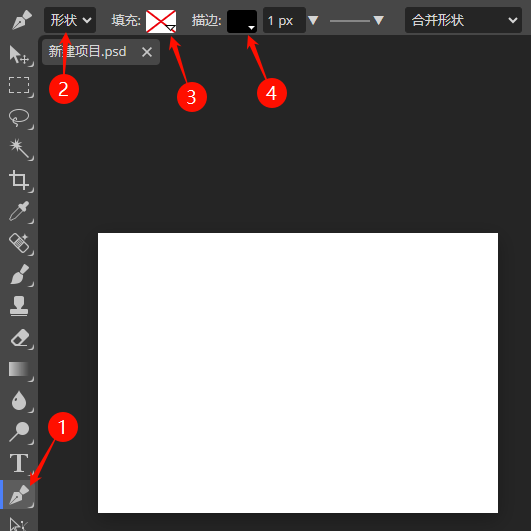Open the 形状 mode dropdown
Image resolution: width=531 pixels, height=531 pixels.
(70, 20)
